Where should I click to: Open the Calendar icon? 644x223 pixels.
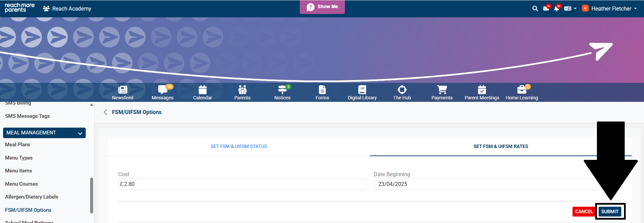coord(203,90)
